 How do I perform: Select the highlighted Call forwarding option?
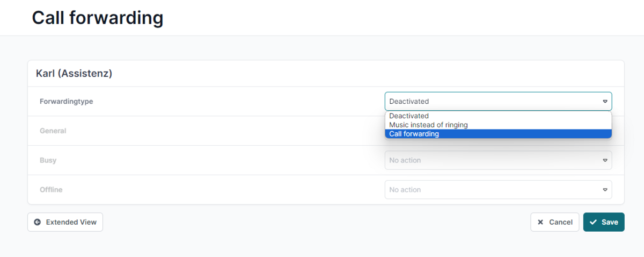click(498, 134)
